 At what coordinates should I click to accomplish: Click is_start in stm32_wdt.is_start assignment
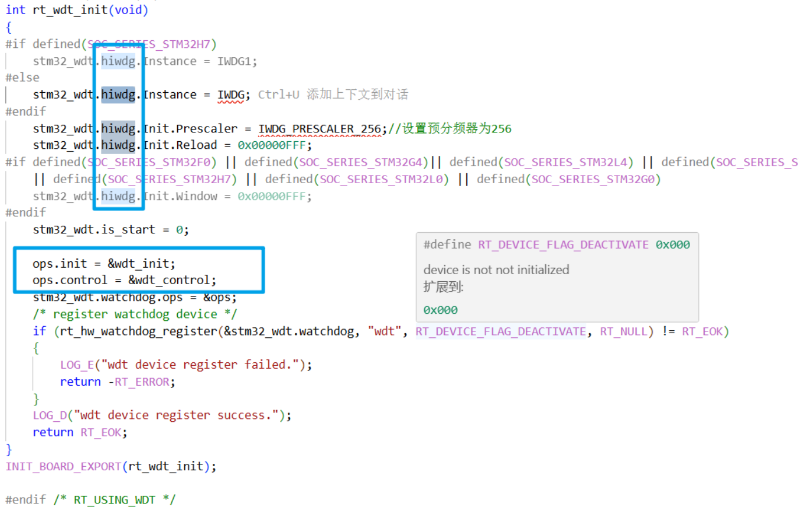(128, 230)
